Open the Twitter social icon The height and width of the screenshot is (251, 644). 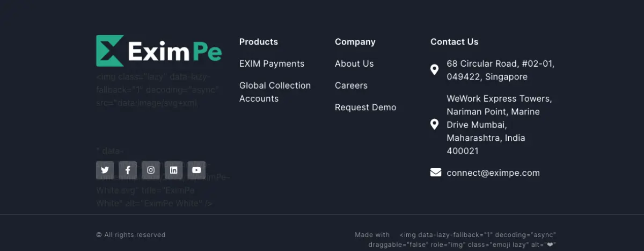click(105, 170)
